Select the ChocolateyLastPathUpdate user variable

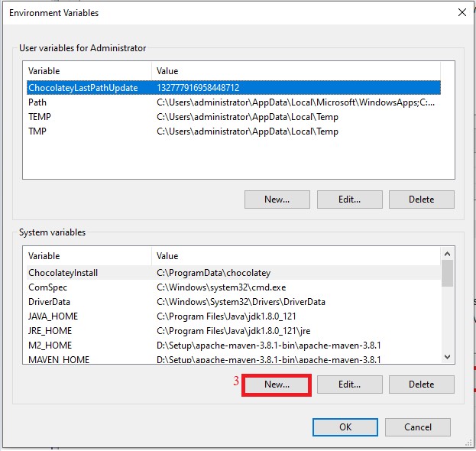[x=234, y=88]
